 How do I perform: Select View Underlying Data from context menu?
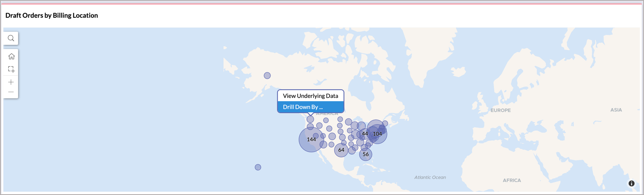coord(310,96)
